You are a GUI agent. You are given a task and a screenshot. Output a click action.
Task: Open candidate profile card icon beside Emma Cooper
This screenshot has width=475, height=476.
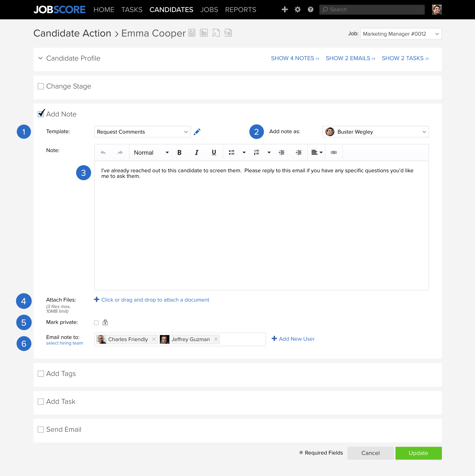192,33
